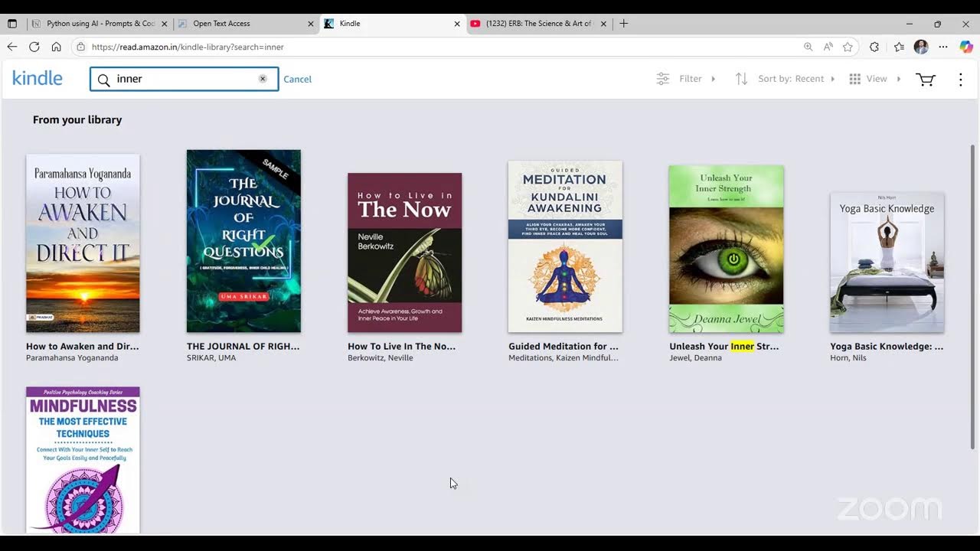Image resolution: width=980 pixels, height=551 pixels.
Task: Go to browser home page
Action: click(x=56, y=47)
